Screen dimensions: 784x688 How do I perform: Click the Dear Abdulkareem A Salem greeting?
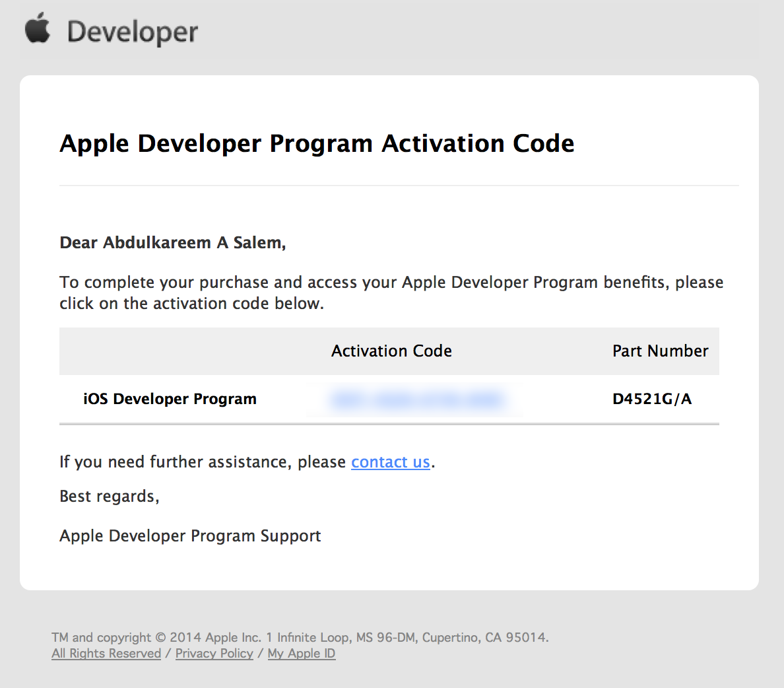[x=172, y=243]
